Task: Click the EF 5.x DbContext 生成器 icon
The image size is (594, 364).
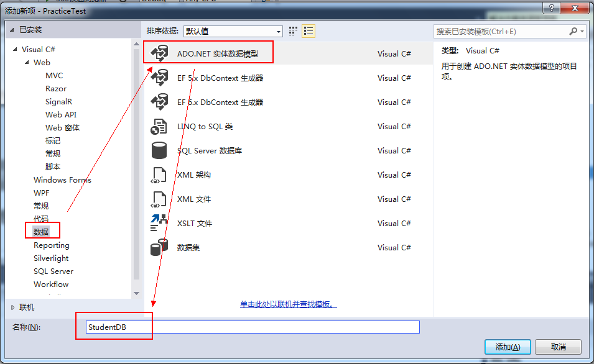Action: (159, 78)
